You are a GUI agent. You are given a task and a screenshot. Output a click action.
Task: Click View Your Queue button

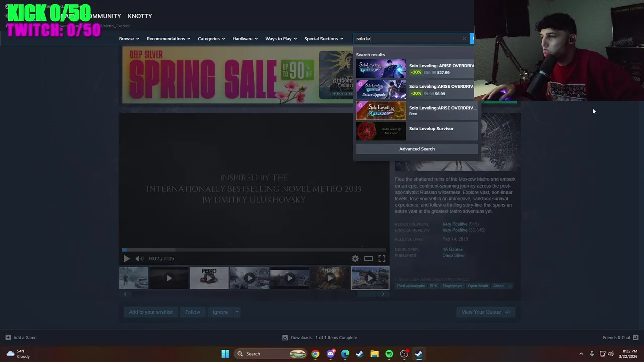(486, 312)
